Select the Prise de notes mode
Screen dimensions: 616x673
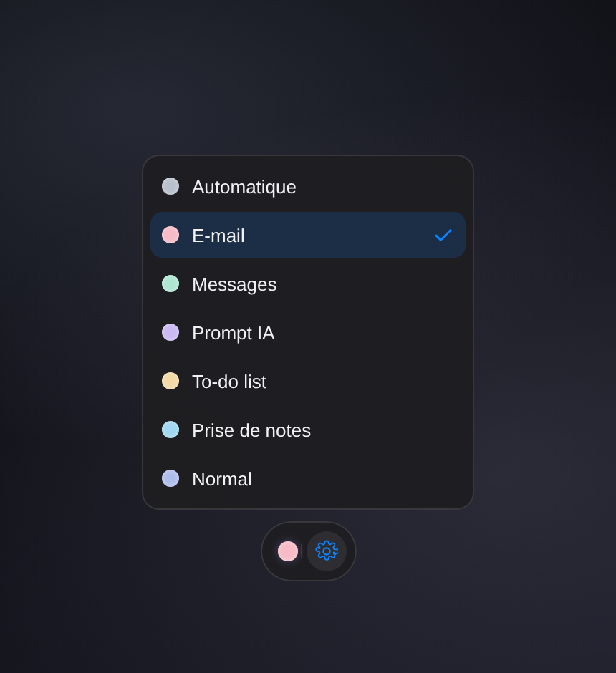[x=308, y=430]
